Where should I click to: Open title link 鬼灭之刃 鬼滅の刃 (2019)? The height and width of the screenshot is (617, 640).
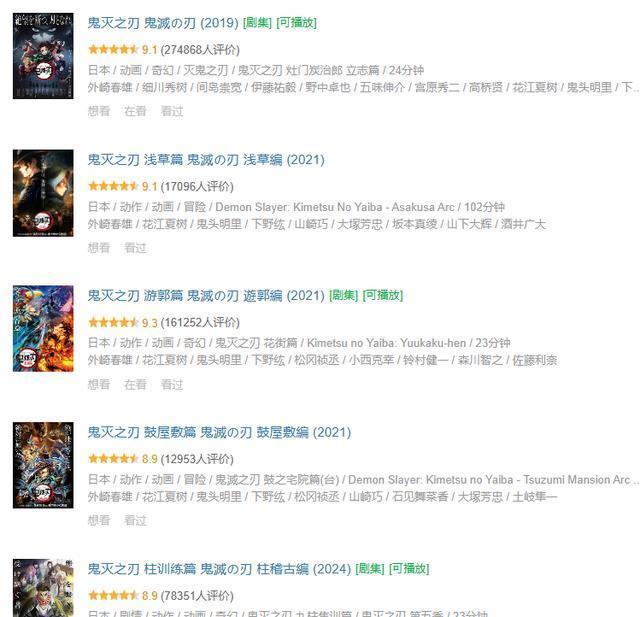coord(163,23)
